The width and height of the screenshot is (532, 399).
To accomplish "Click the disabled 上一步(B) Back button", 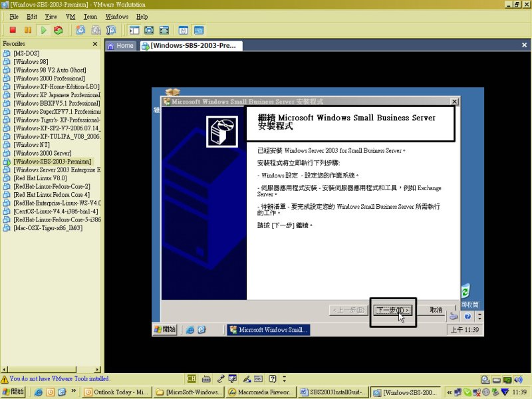I will click(348, 310).
